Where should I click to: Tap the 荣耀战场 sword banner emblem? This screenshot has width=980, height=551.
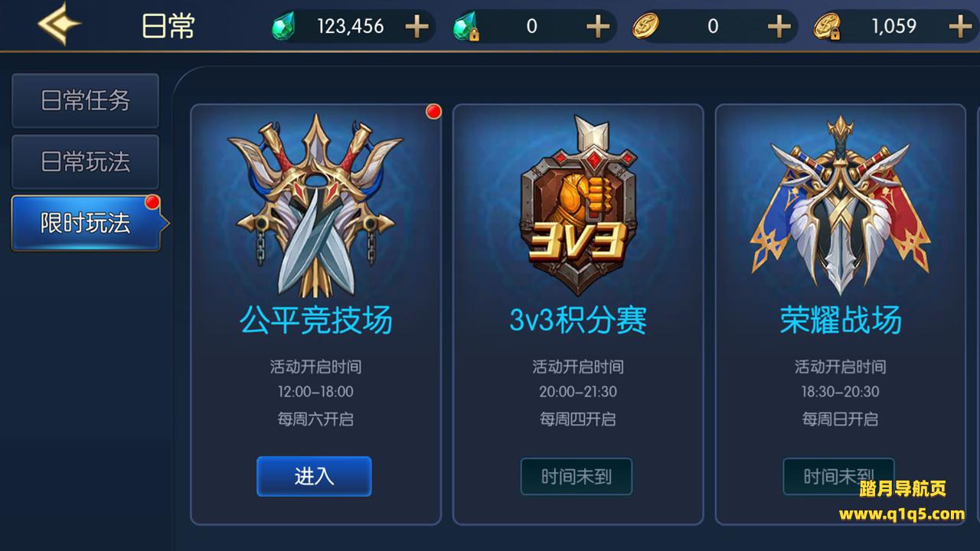pos(841,205)
